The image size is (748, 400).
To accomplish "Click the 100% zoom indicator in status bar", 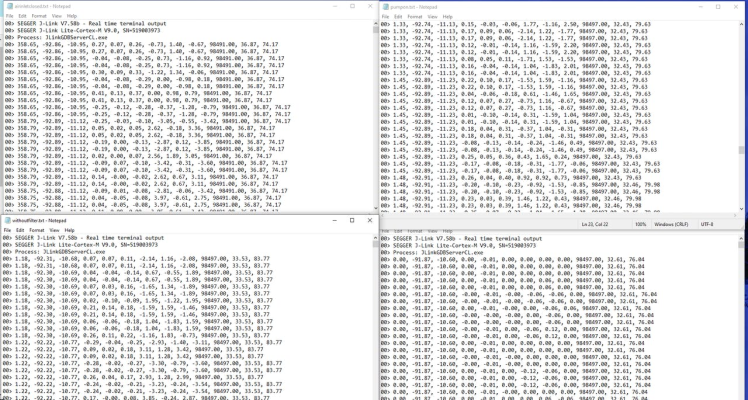I will coord(641,224).
